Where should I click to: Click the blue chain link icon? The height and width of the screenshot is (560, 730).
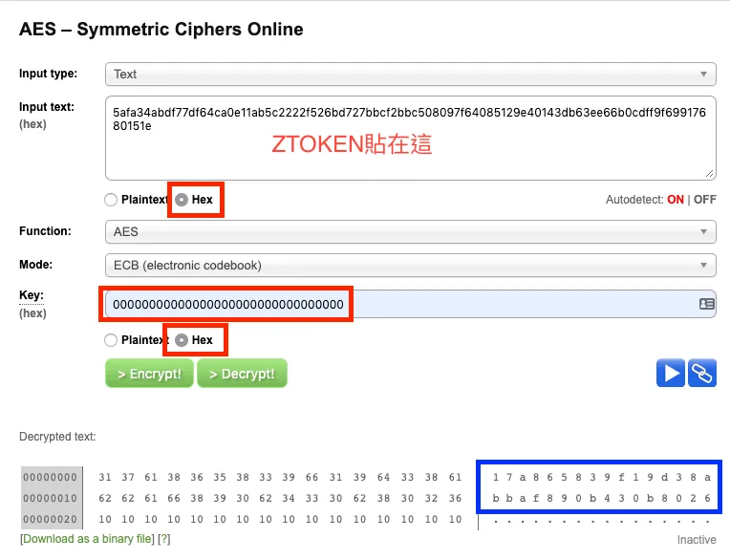(701, 374)
